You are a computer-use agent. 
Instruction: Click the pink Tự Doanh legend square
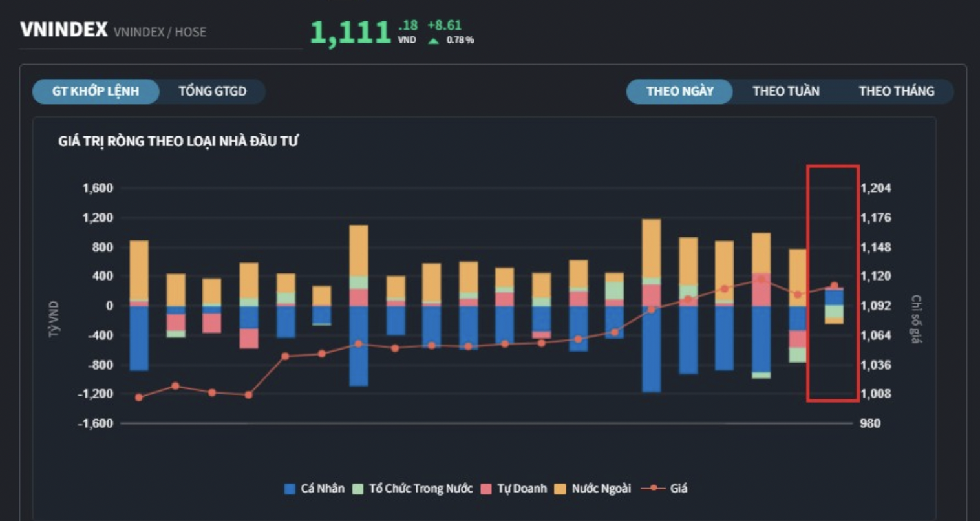click(x=486, y=489)
